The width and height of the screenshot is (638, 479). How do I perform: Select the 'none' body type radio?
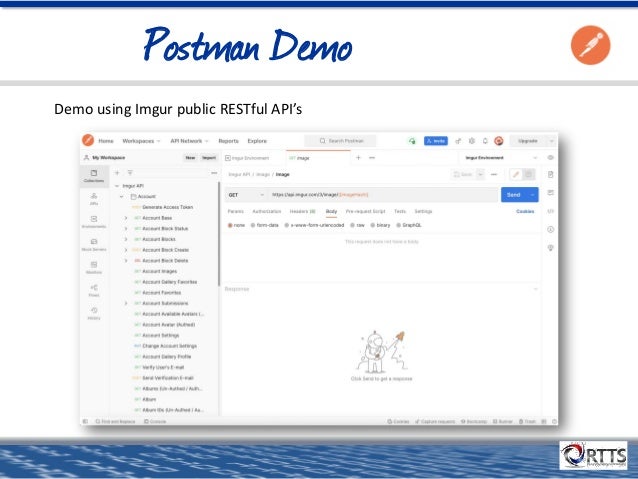click(x=230, y=225)
